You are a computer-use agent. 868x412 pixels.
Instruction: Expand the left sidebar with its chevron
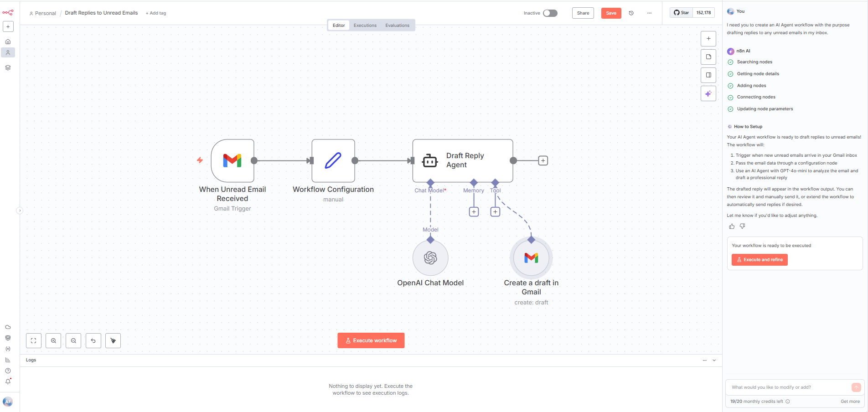tap(20, 211)
